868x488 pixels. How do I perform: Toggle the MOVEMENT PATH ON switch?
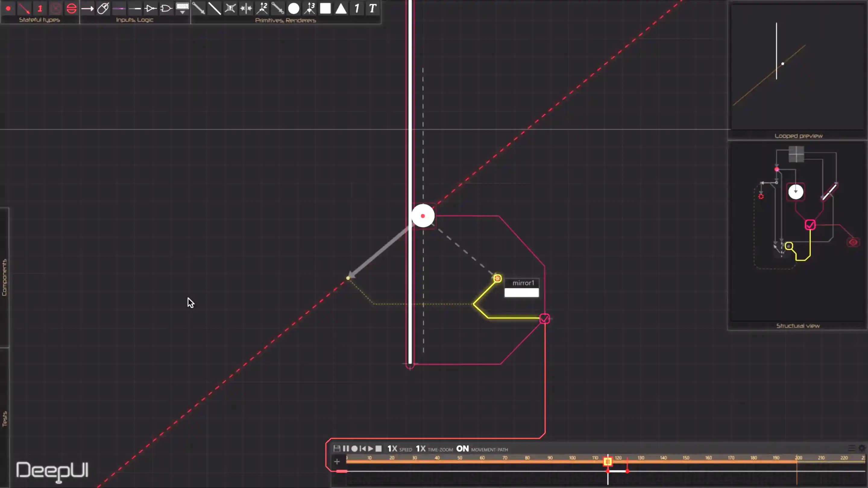click(x=462, y=449)
